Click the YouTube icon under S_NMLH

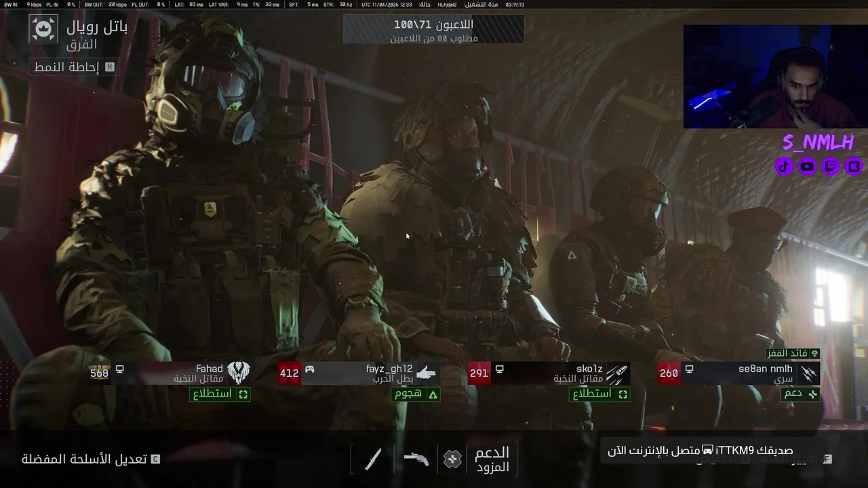click(x=807, y=165)
